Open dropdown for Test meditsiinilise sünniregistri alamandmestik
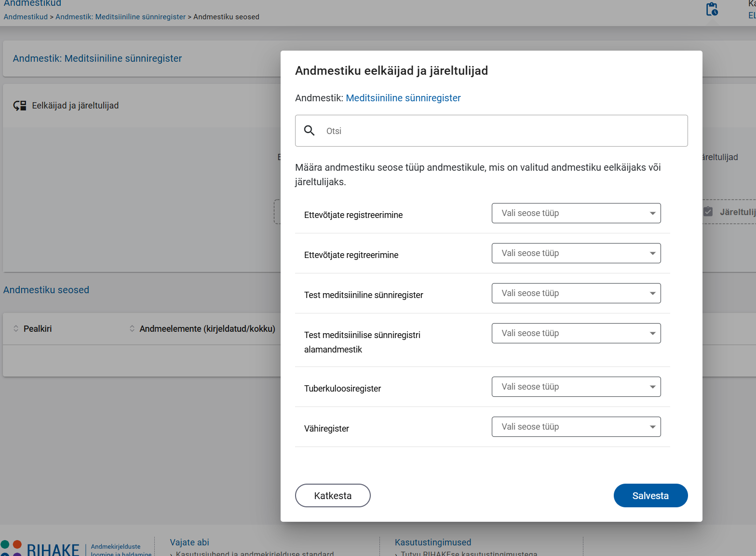 point(576,333)
